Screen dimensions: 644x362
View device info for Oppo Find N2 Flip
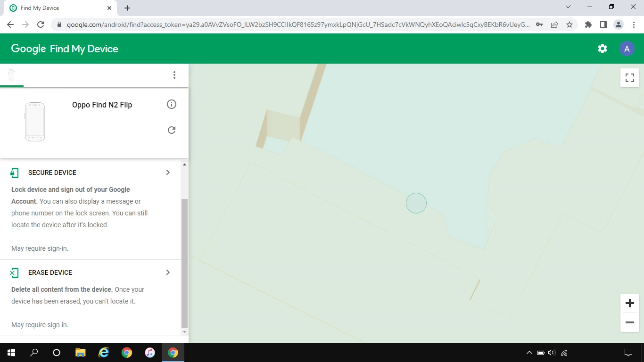point(172,104)
